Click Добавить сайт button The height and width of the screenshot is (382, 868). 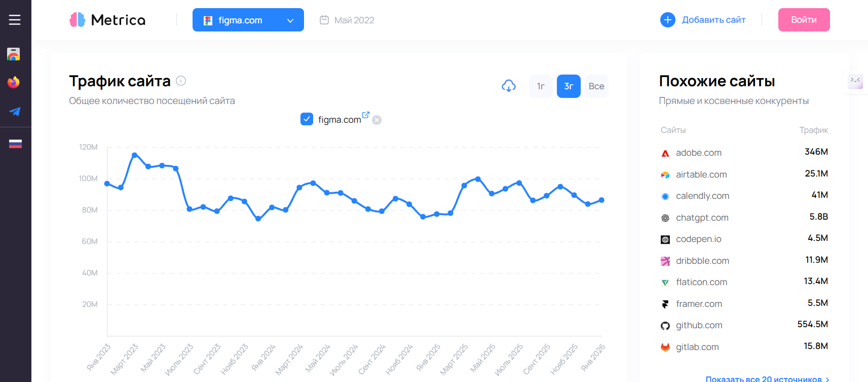[703, 20]
